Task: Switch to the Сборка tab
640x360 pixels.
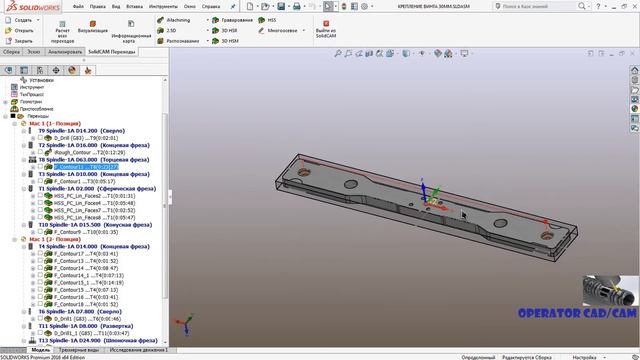Action: 11,52
